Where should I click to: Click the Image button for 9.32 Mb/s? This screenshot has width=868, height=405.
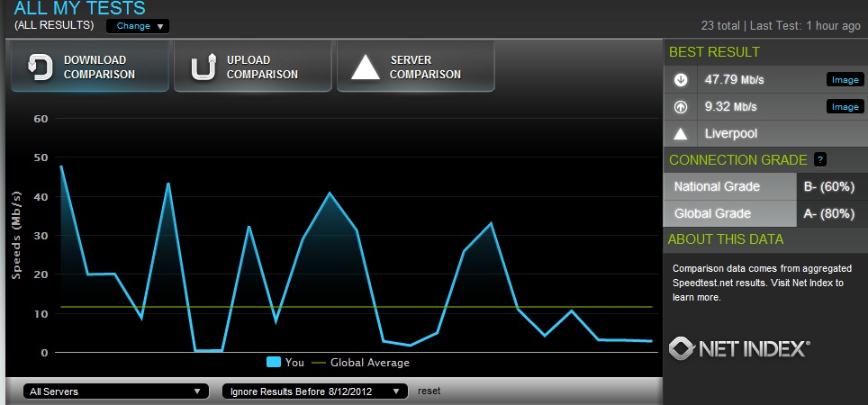pos(844,107)
